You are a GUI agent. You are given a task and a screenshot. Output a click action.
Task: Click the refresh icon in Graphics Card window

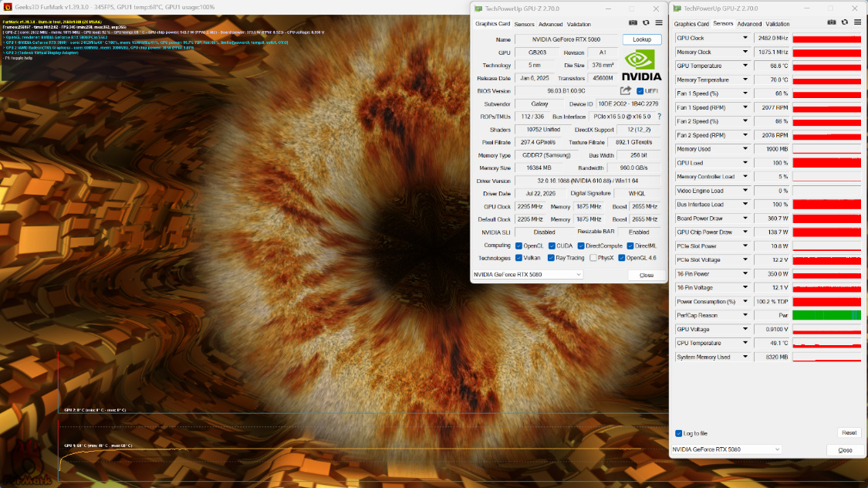tap(646, 23)
